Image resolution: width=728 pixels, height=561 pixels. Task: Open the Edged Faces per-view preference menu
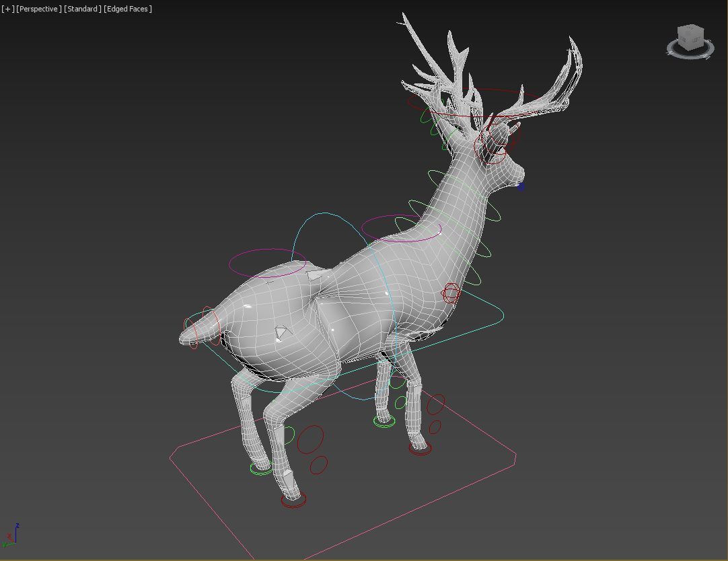coord(128,9)
